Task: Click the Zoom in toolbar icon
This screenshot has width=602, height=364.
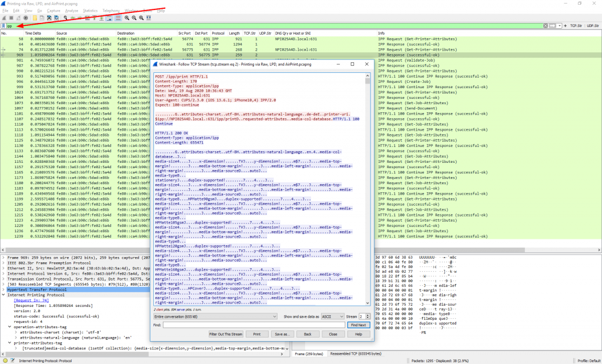Action: coord(126,18)
